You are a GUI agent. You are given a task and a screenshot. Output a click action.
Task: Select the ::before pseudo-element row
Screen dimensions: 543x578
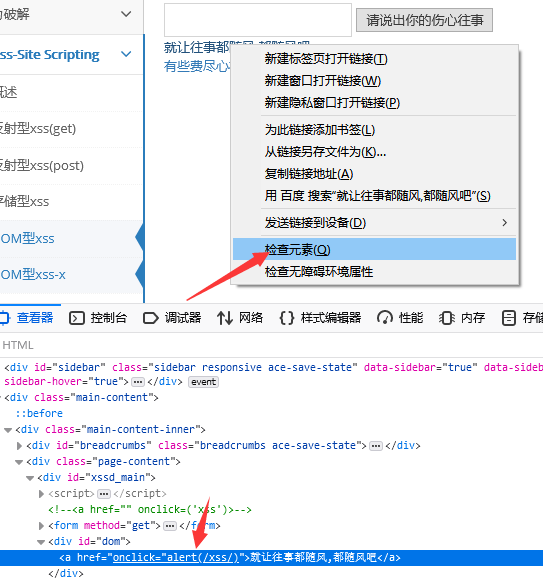tap(39, 413)
